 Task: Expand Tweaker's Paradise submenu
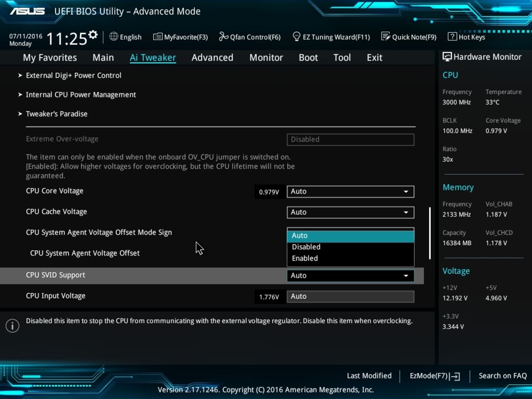point(57,114)
